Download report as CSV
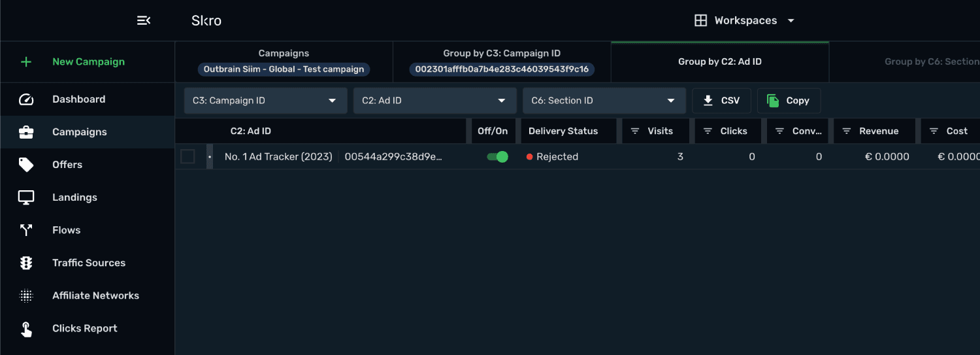The width and height of the screenshot is (980, 355). click(x=721, y=101)
